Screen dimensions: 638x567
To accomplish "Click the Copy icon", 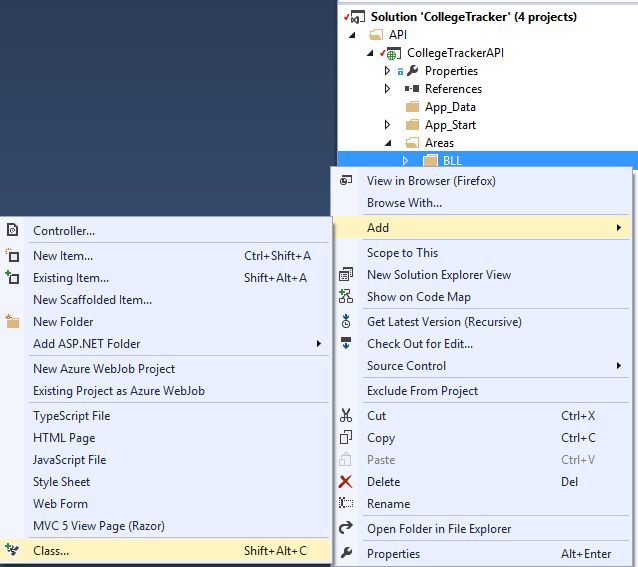I will (x=346, y=437).
